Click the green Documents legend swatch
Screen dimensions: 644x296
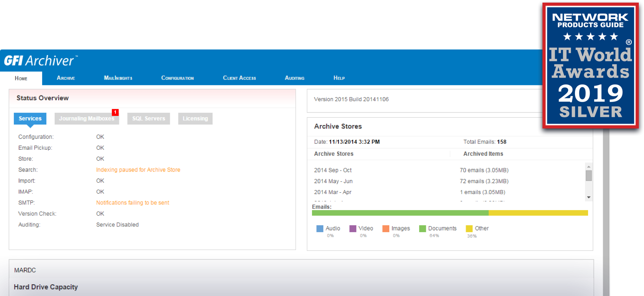[422, 229]
